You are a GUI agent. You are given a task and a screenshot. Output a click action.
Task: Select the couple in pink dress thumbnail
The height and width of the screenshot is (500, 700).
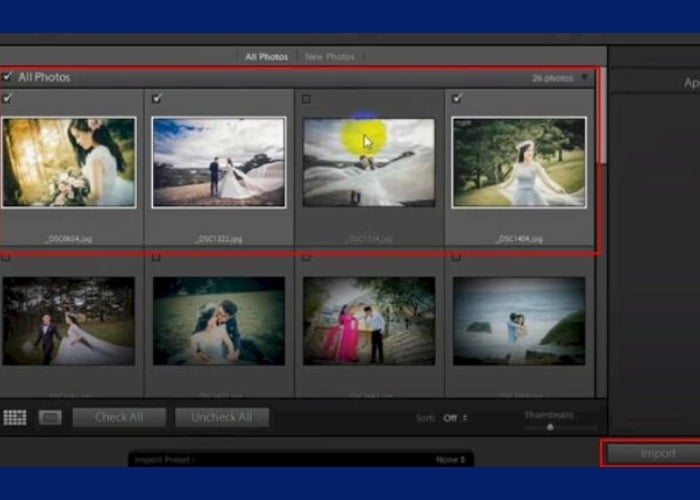[x=369, y=320]
